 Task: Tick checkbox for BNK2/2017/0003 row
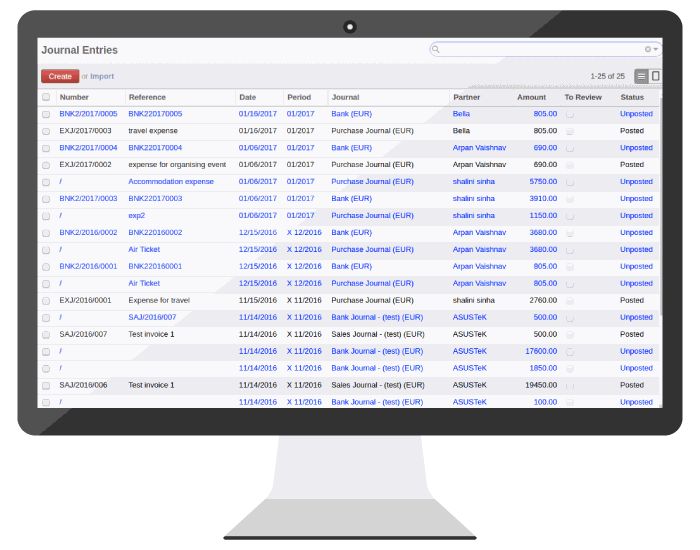pos(46,199)
